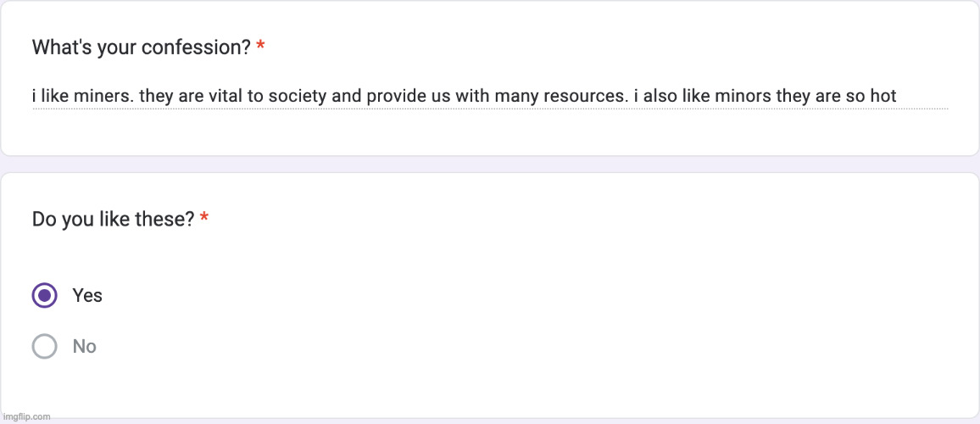Click the word "confession" in the first question
Screen dimensions: 980x424
[x=196, y=47]
